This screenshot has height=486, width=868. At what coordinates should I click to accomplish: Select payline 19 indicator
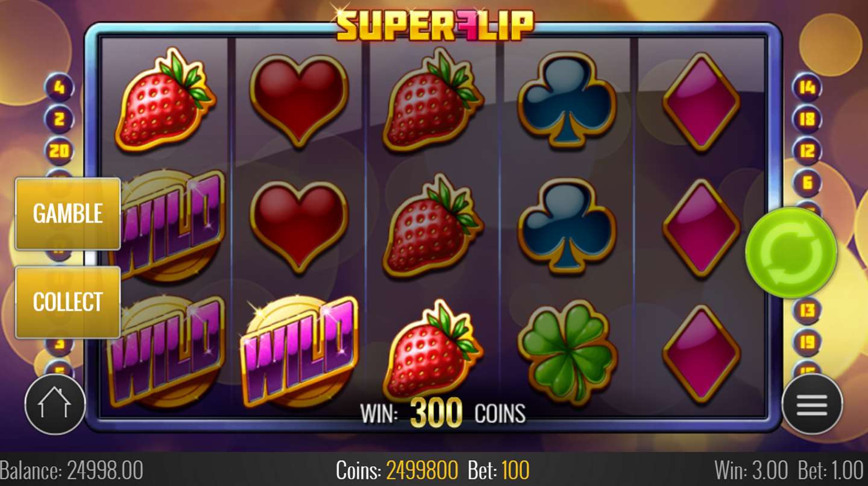click(807, 342)
